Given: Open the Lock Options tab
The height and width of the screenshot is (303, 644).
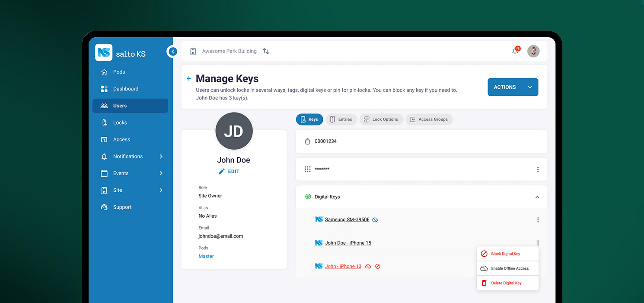Looking at the screenshot, I should 381,119.
